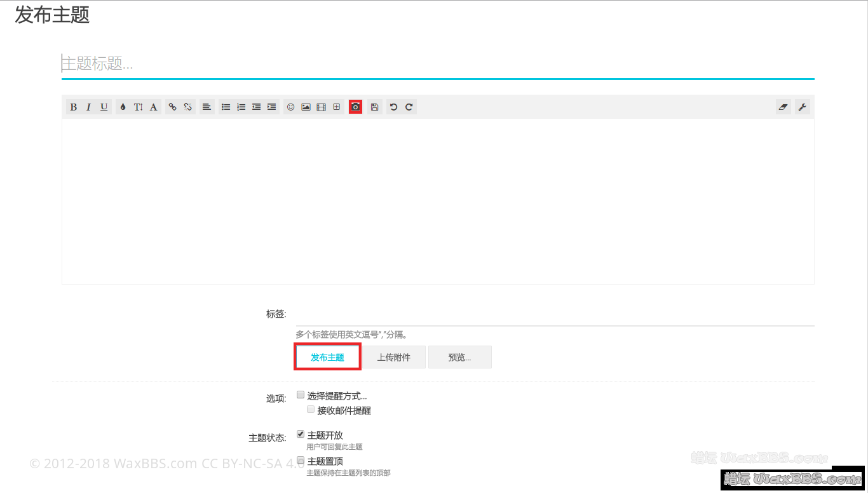The width and height of the screenshot is (868, 493).
Task: Insert an image via the picture icon
Action: pos(306,107)
